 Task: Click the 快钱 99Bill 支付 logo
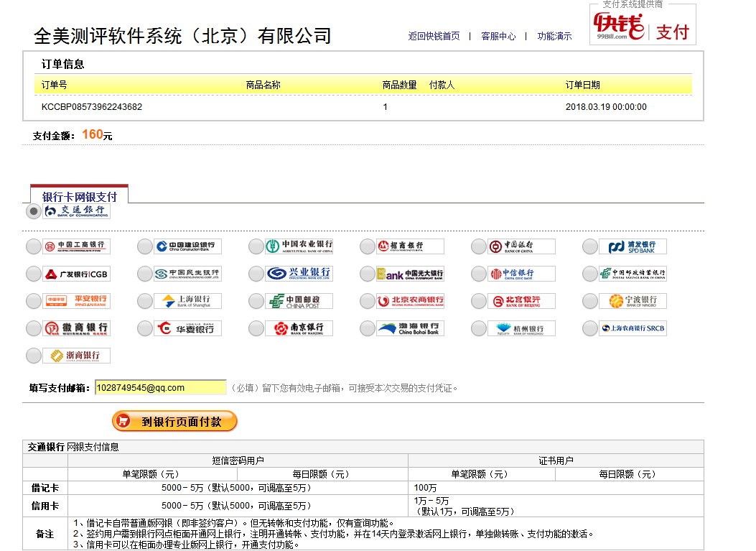click(x=643, y=27)
